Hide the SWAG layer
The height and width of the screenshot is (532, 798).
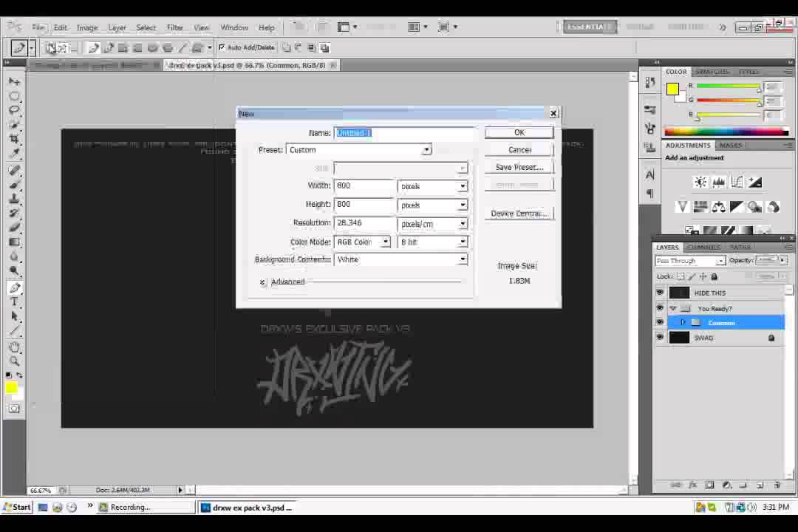pos(660,337)
